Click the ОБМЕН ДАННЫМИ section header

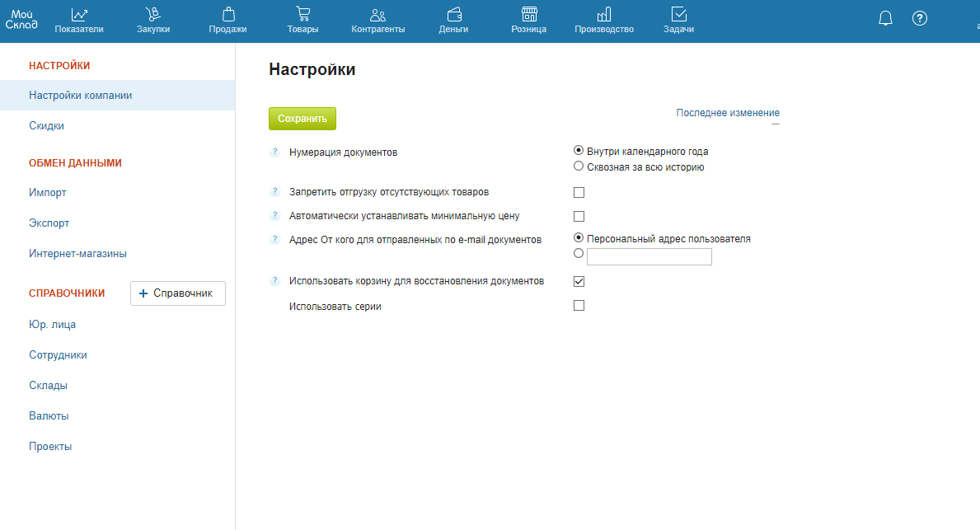pos(75,163)
